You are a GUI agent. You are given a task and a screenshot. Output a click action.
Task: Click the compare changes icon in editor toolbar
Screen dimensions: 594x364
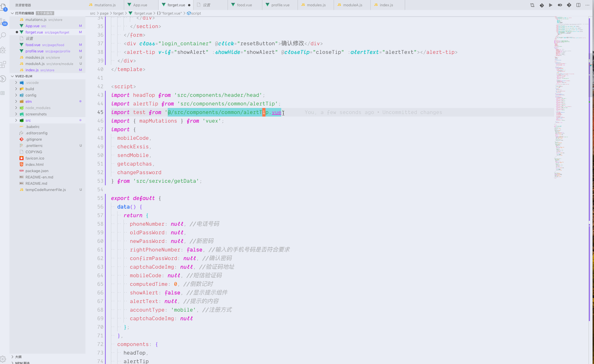[x=532, y=5]
